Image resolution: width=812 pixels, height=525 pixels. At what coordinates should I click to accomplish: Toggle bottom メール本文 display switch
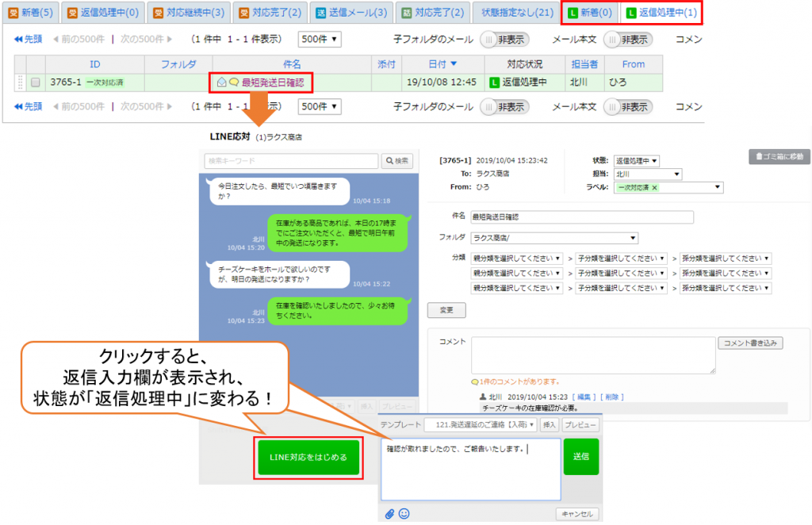628,107
